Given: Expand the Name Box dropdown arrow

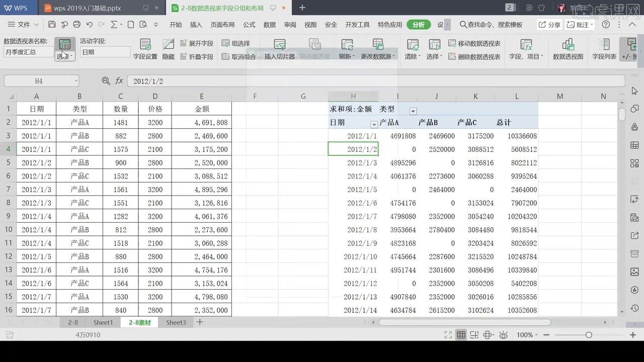Looking at the screenshot, I should [x=76, y=80].
